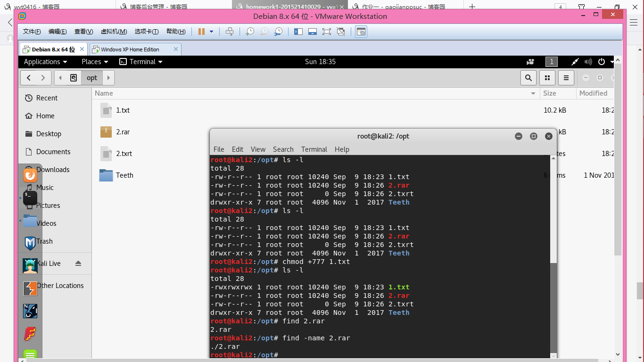Toggle the thumbnail bar icon in VMware
The image size is (644, 362).
[x=313, y=32]
